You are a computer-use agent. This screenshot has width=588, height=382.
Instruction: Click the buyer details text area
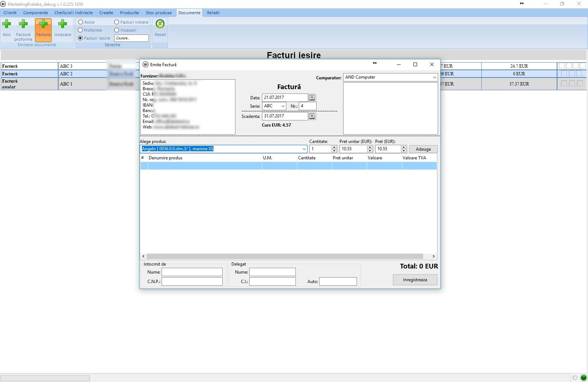click(x=390, y=108)
